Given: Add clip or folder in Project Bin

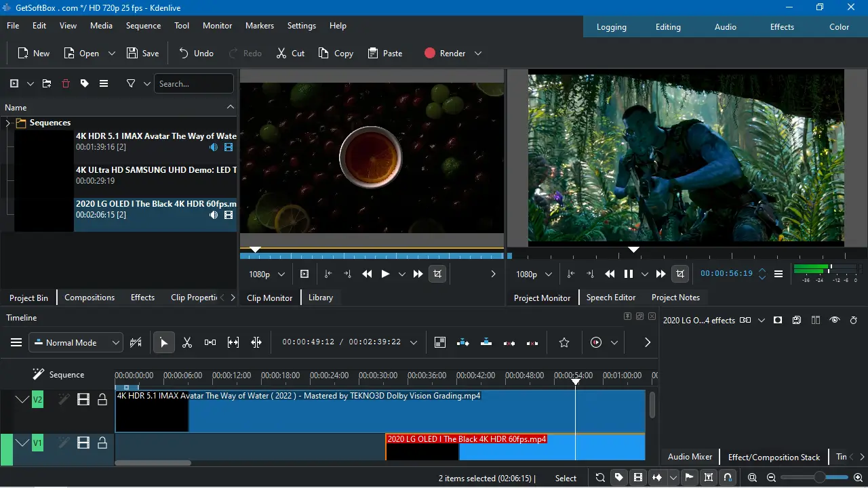Looking at the screenshot, I should pyautogui.click(x=14, y=83).
